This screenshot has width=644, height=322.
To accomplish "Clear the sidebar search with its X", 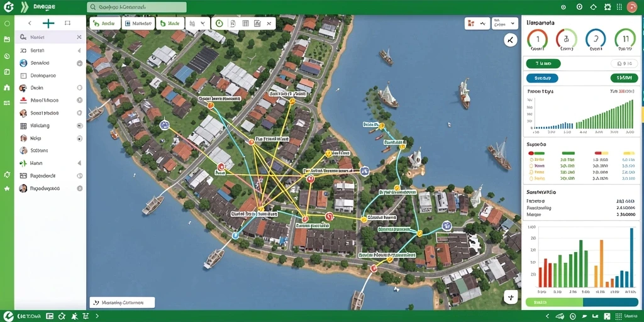I will (79, 37).
